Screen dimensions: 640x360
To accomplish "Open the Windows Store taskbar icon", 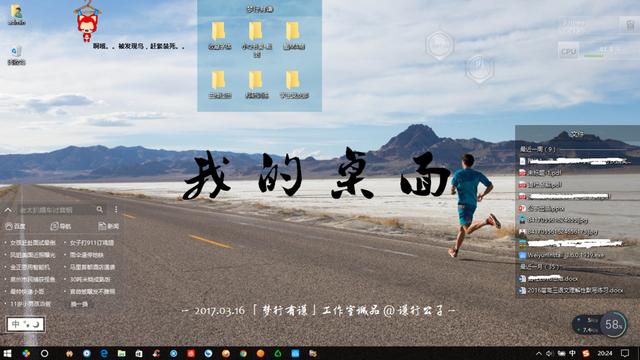I will point(139,353).
